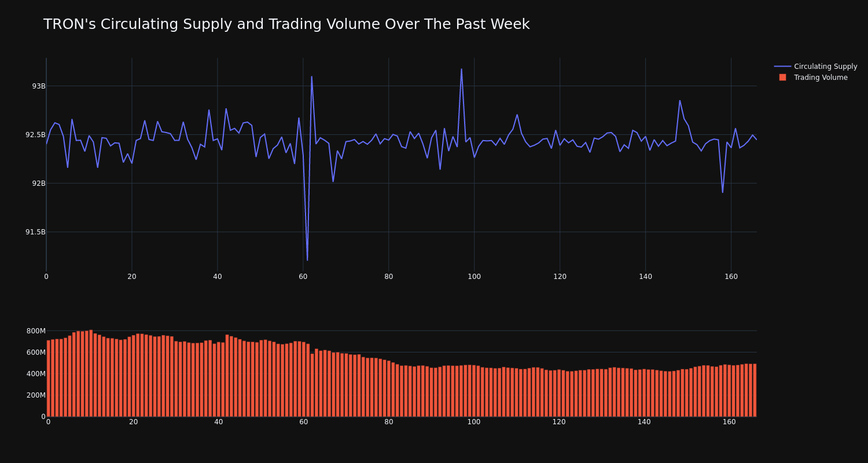Click the bar chart's x-axis label 80
The image size is (868, 463).
click(389, 422)
